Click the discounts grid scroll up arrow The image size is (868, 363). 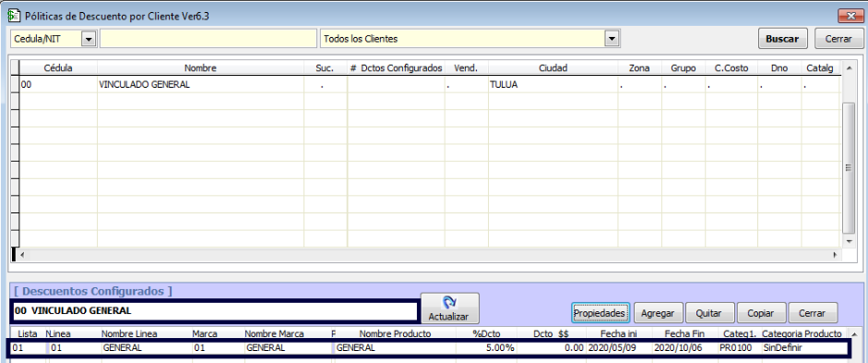click(854, 334)
